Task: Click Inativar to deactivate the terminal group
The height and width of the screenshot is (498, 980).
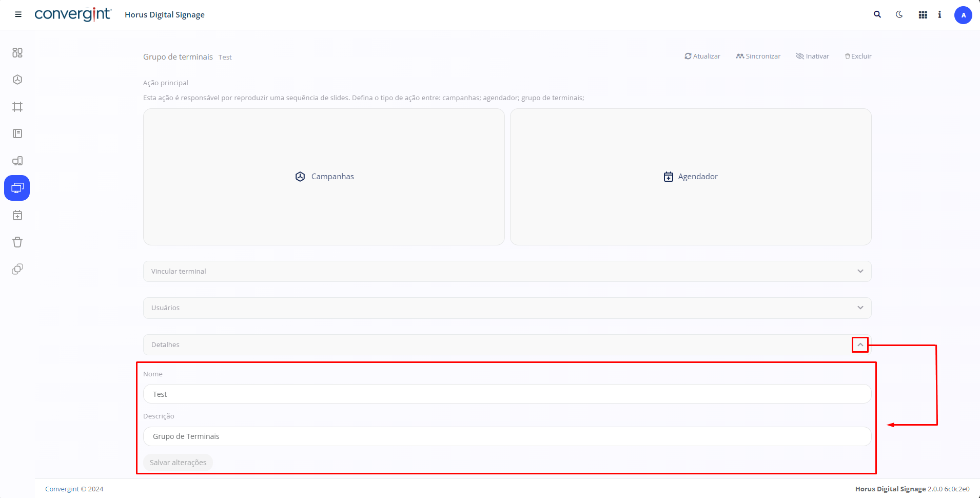Action: [812, 56]
